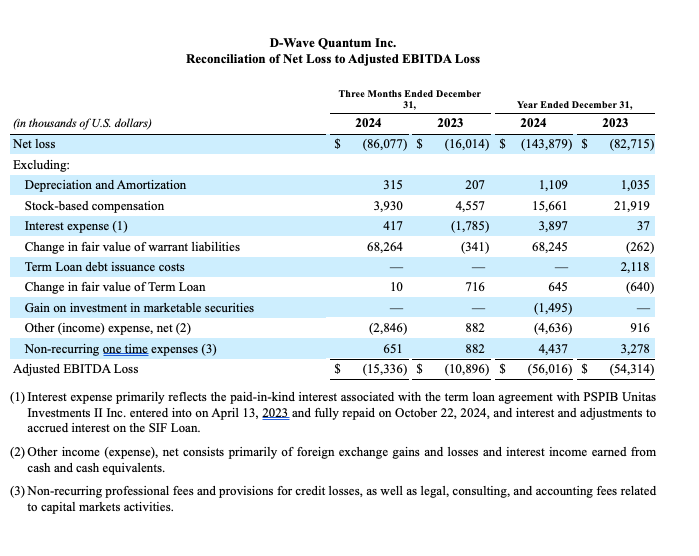Viewport: 699px width, 556px height.
Task: Click the 'Year Ended December 31,' header
Action: (574, 105)
